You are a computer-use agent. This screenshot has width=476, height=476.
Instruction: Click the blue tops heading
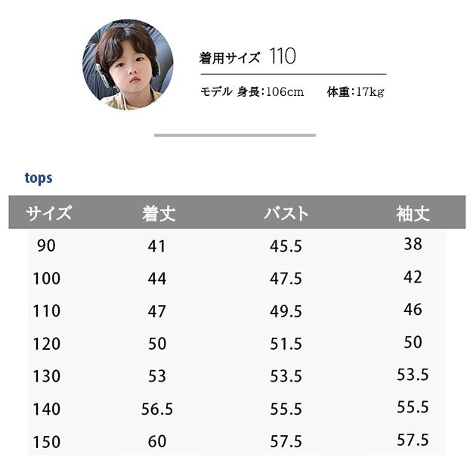pos(39,178)
